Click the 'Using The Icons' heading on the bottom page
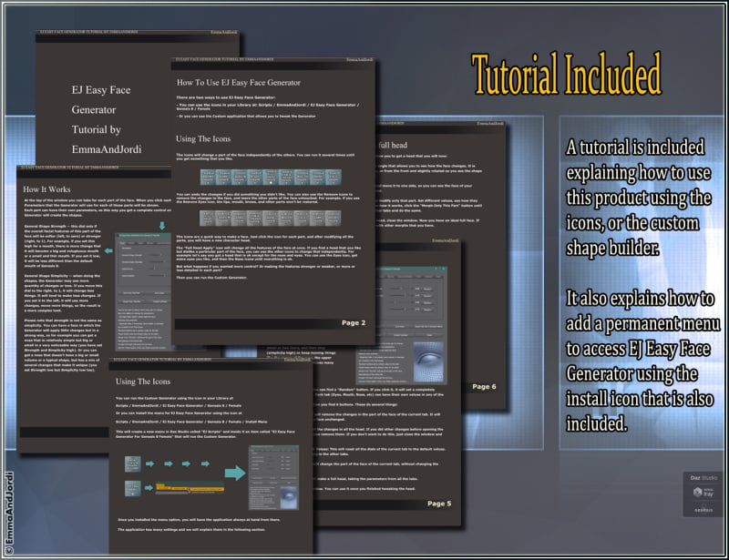Image resolution: width=729 pixels, height=560 pixels. tap(143, 382)
